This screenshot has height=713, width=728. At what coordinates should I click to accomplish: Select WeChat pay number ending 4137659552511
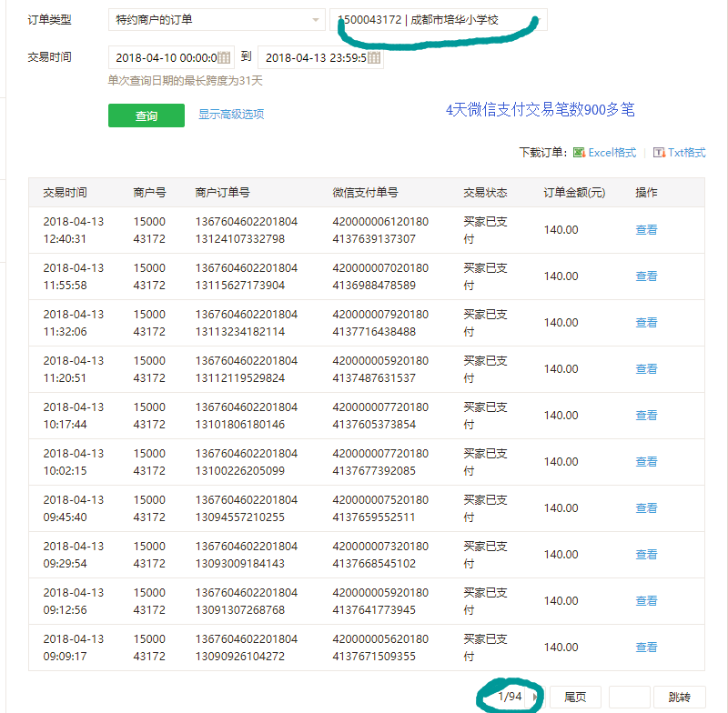coord(380,508)
